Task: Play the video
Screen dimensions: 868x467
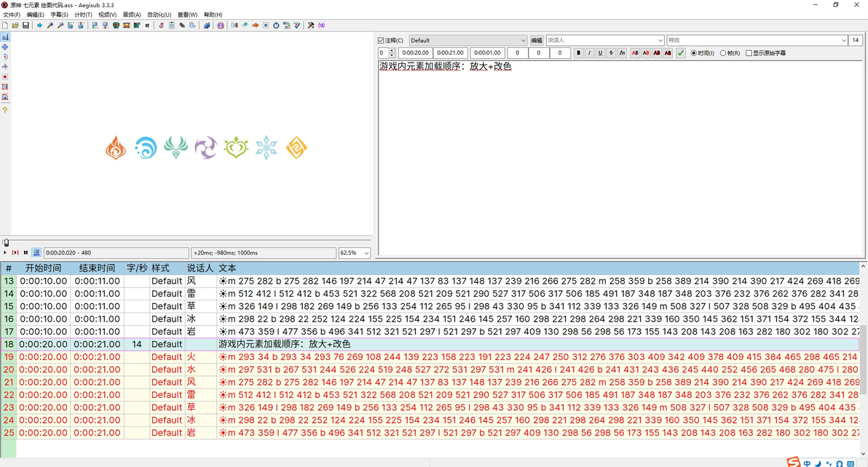Action: [5, 252]
